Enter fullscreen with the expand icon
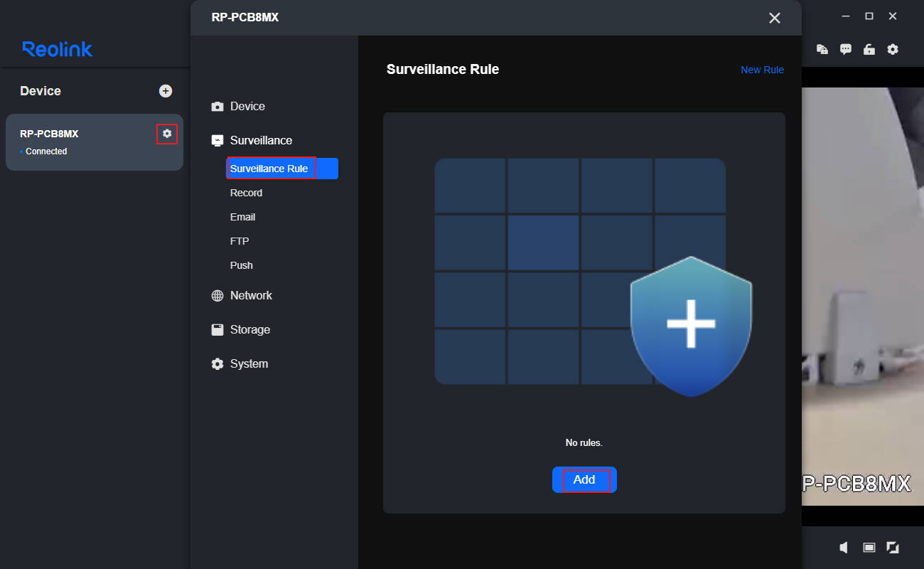The width and height of the screenshot is (924, 569). click(x=893, y=547)
